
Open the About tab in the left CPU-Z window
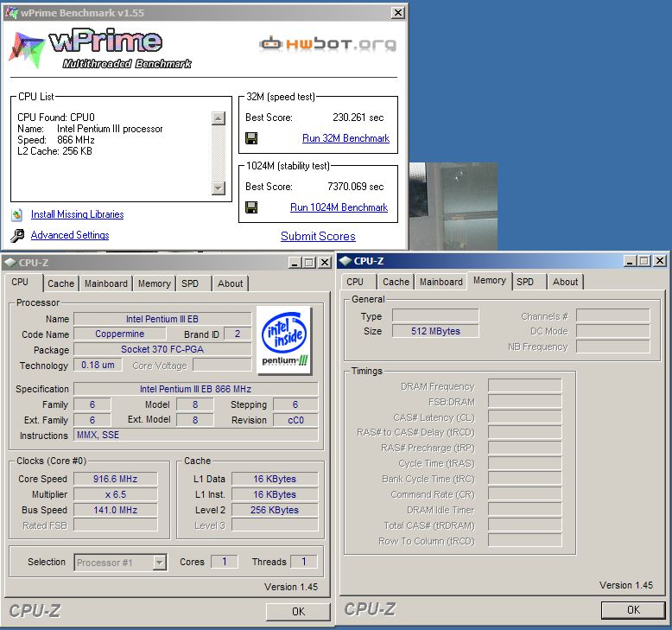click(230, 283)
